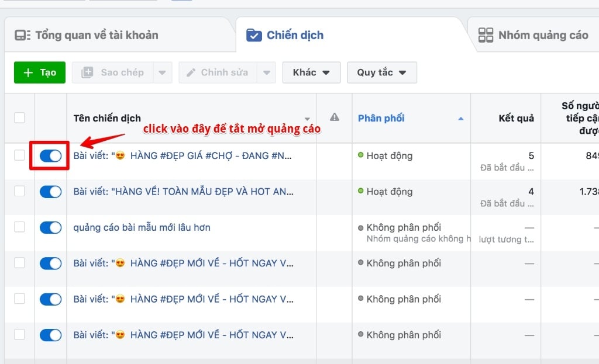Check the box for HÀNG VỀ! TOÀN MẪU row
Viewport: 599px width, 364px height.
click(x=19, y=191)
